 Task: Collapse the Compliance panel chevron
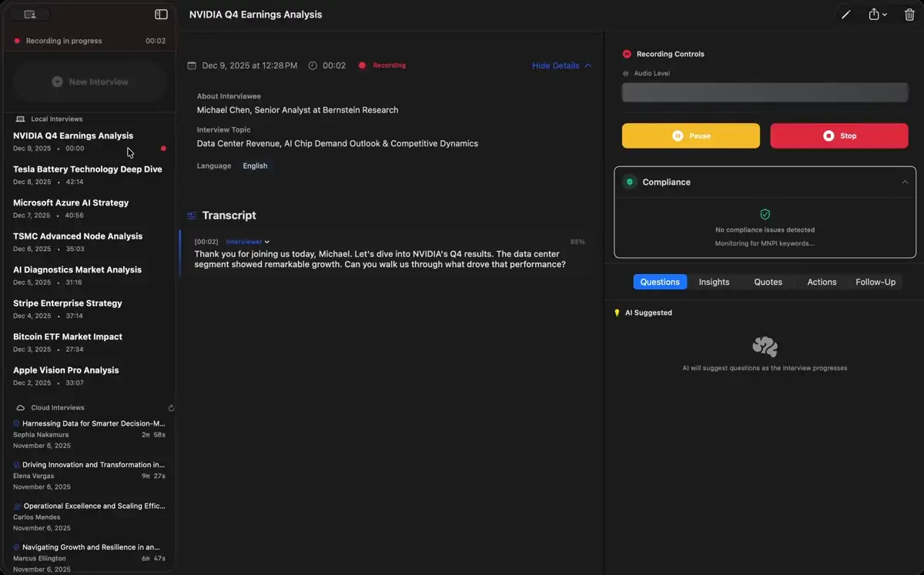coord(905,182)
